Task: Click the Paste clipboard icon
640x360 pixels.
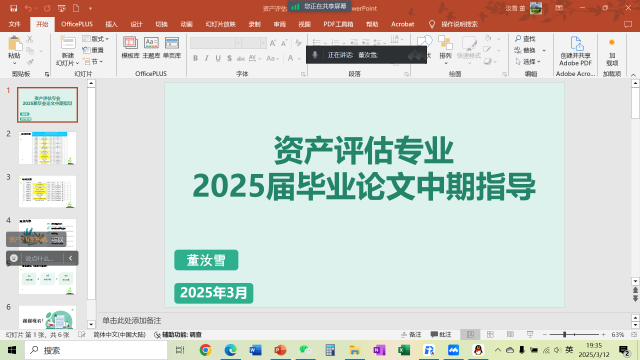Action: point(14,43)
